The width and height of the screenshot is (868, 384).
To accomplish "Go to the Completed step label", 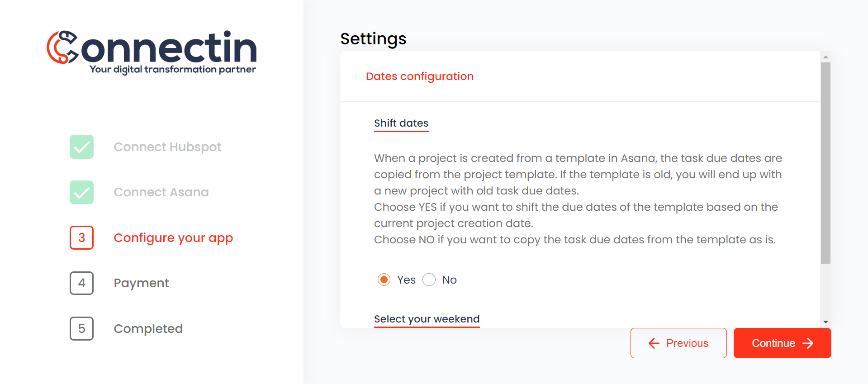I will tap(148, 328).
